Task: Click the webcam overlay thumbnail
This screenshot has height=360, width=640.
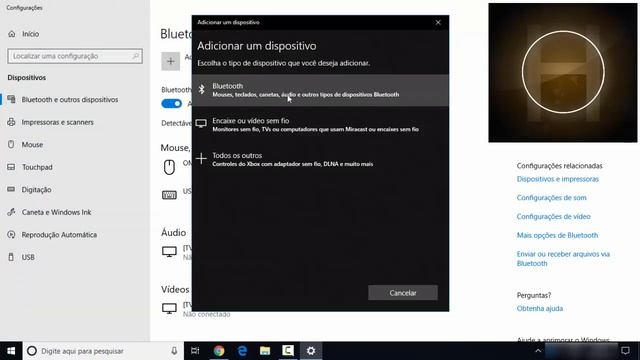Action: 563,73
